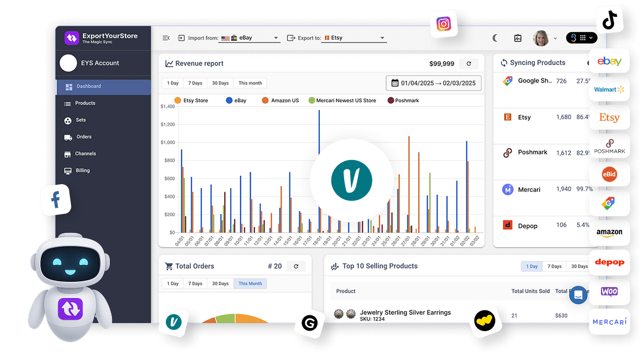Toggle Mercari Newest US Store legend entry
Image resolution: width=644 pixels, height=361 pixels.
[342, 100]
